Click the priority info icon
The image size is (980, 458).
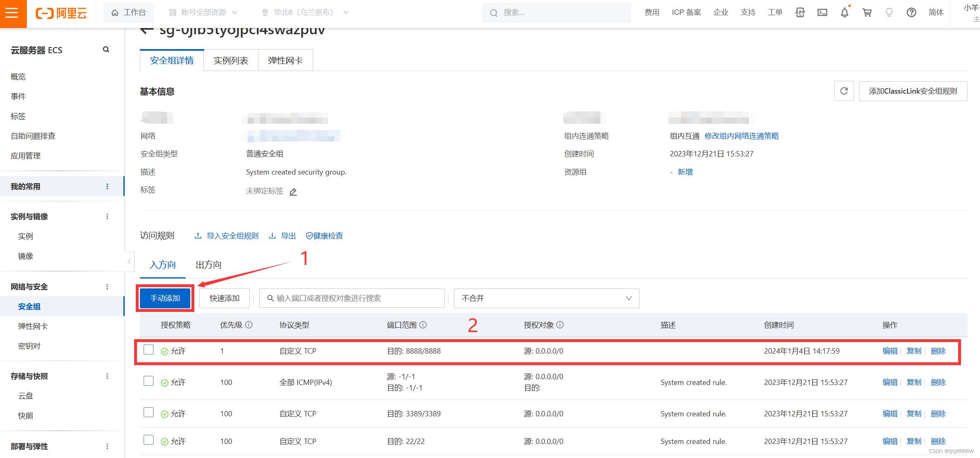tap(249, 325)
